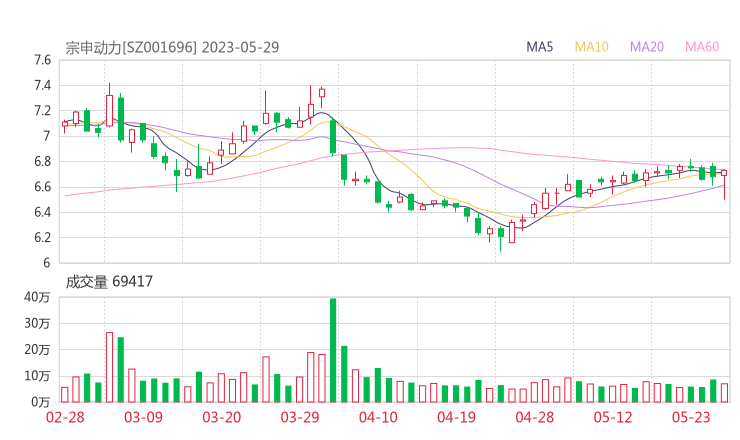Click the 6.2 price axis label
Screen dimensions: 740x440
[x=42, y=237]
